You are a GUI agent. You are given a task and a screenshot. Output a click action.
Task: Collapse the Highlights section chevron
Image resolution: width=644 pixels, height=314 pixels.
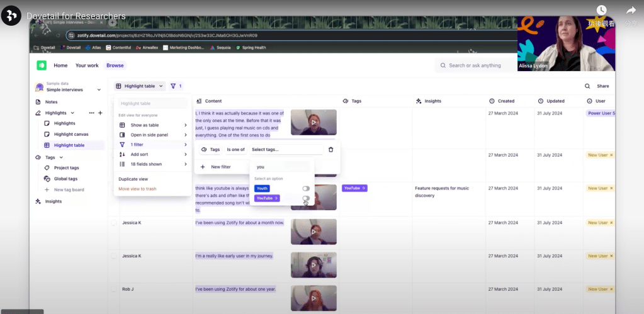click(x=72, y=113)
